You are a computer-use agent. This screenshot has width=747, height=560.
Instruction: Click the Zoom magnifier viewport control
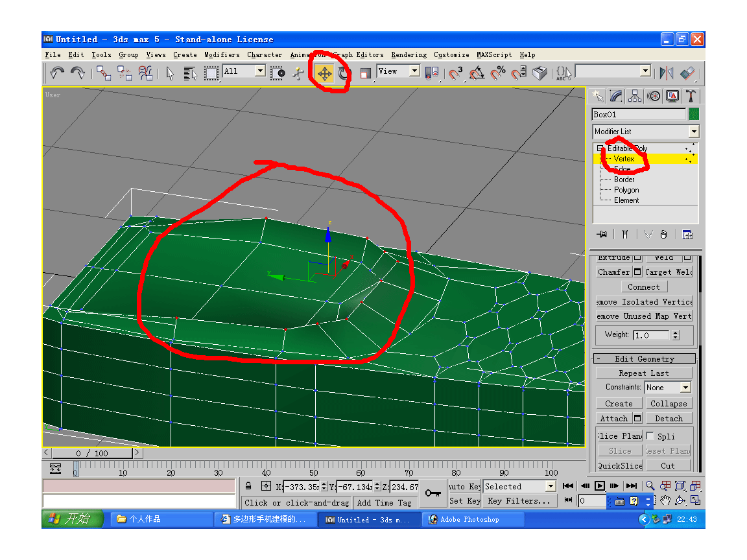[x=650, y=485]
